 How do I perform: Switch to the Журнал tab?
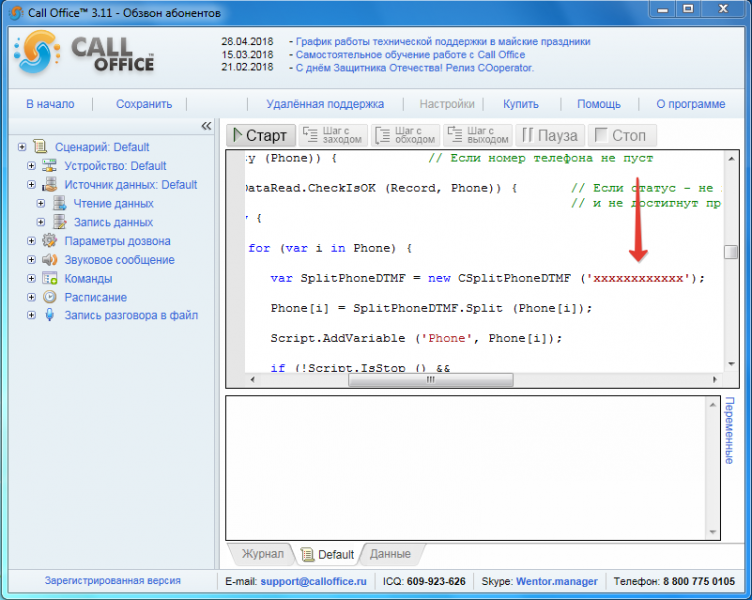click(262, 554)
